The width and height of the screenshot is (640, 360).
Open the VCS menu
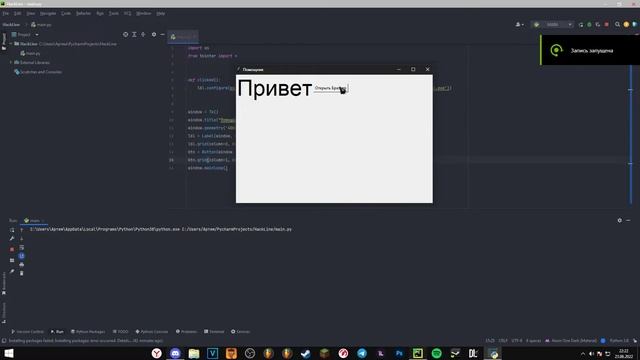tap(127, 13)
